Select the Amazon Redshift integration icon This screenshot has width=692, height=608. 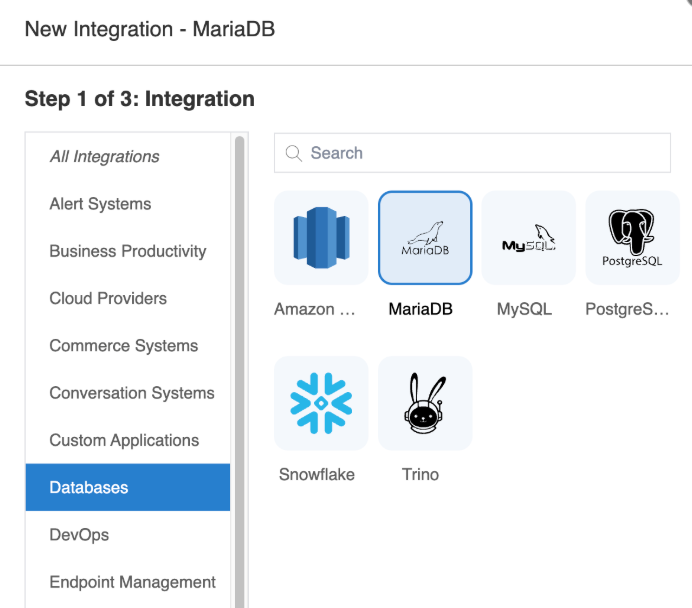(321, 238)
